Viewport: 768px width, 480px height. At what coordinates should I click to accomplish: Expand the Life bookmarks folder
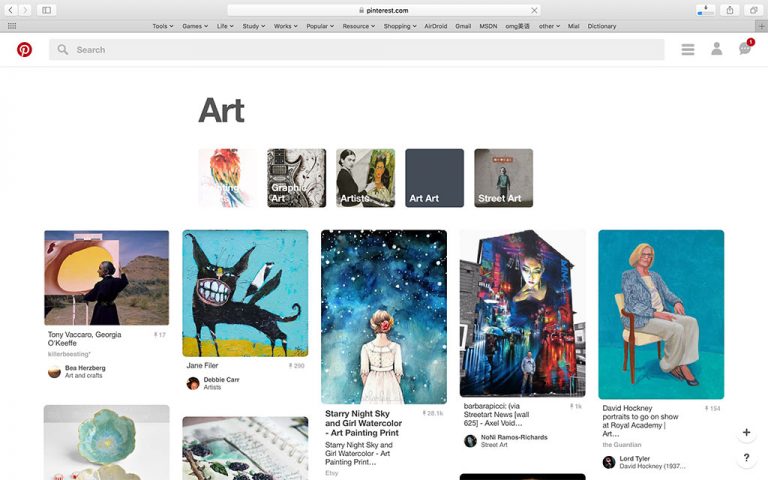click(225, 26)
